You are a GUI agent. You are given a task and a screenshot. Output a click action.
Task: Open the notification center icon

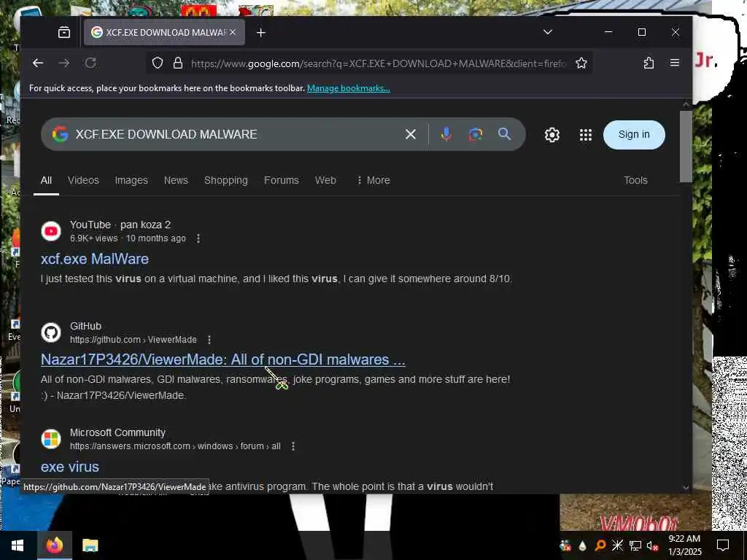pos(723,545)
